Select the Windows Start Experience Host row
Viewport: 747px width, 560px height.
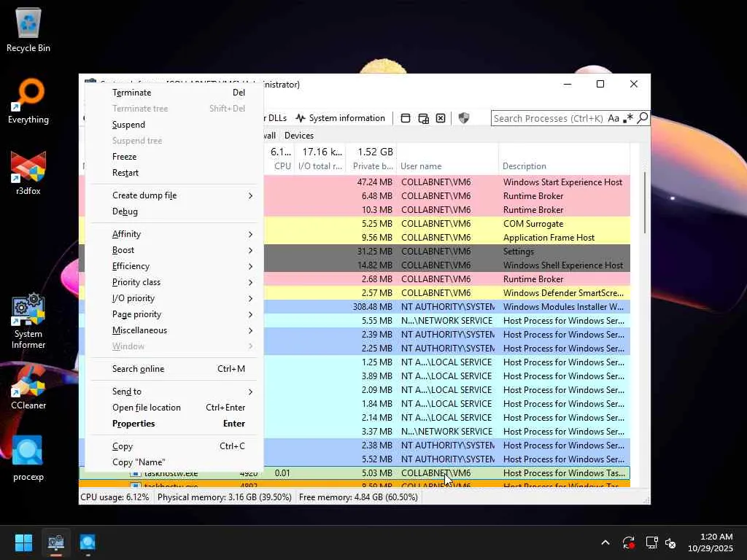[447, 182]
